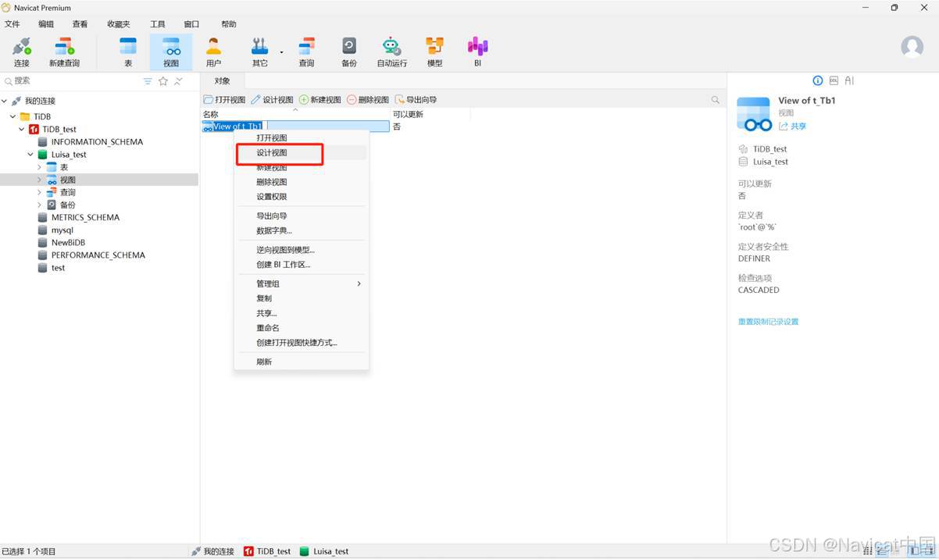
Task: Click the 重置限制记录设置 link
Action: [x=768, y=322]
